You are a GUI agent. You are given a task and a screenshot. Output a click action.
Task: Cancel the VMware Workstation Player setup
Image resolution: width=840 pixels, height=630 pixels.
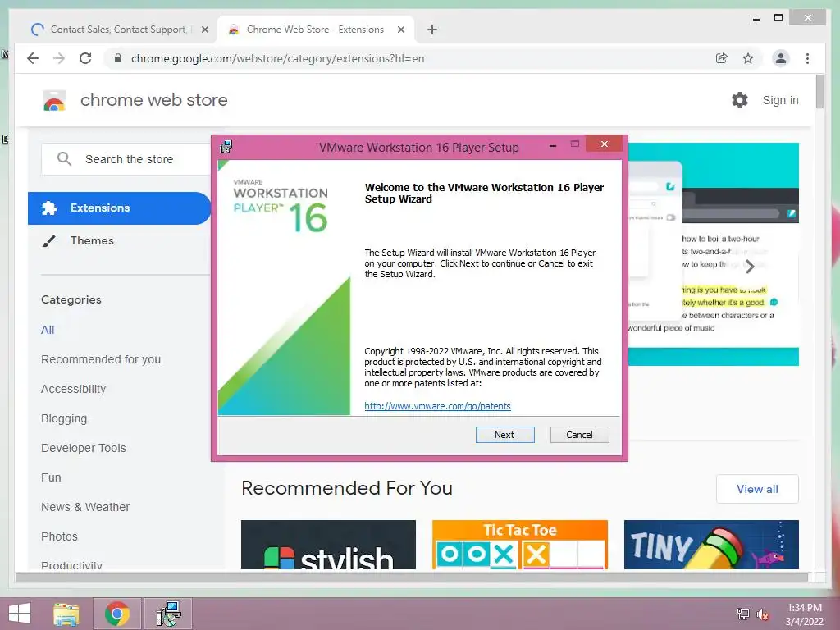coord(579,435)
